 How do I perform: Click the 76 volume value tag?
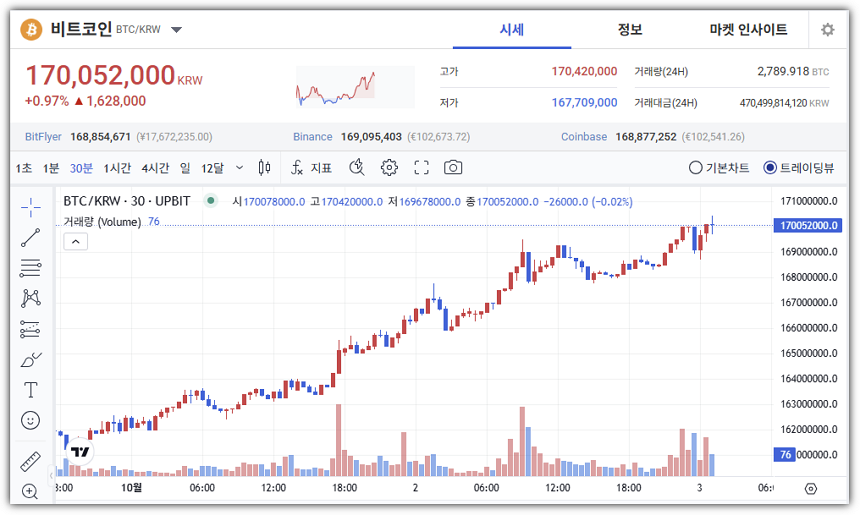[x=785, y=454]
